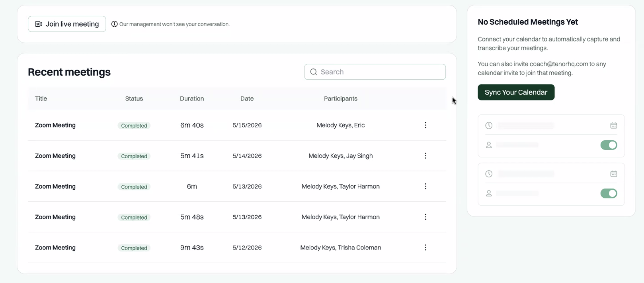Open options menu for the 5/14/2026 meeting
644x283 pixels.
click(425, 156)
